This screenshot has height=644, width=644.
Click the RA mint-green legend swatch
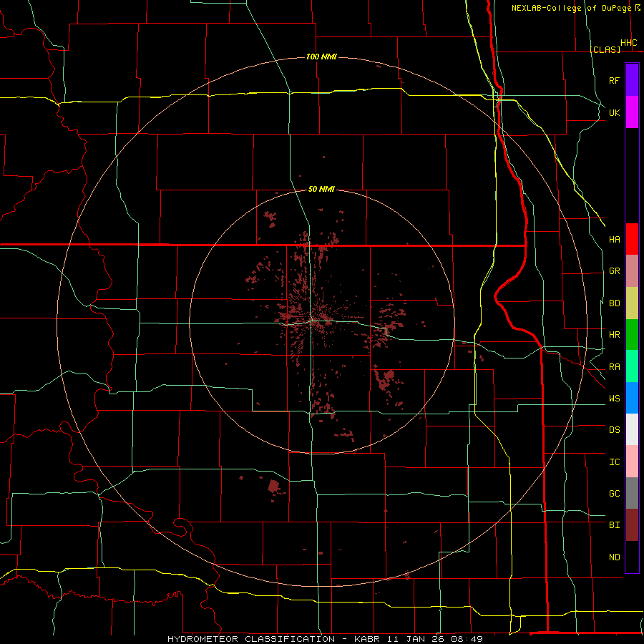(x=632, y=366)
